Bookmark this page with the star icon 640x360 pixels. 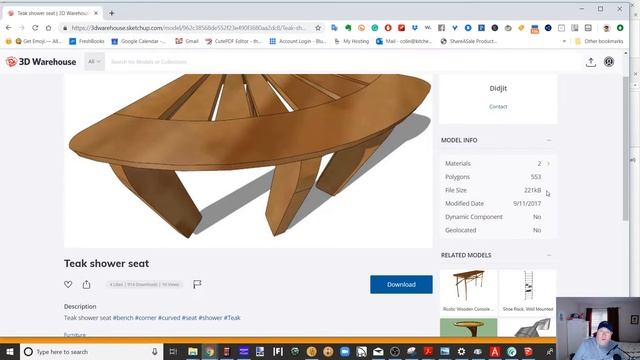point(318,28)
